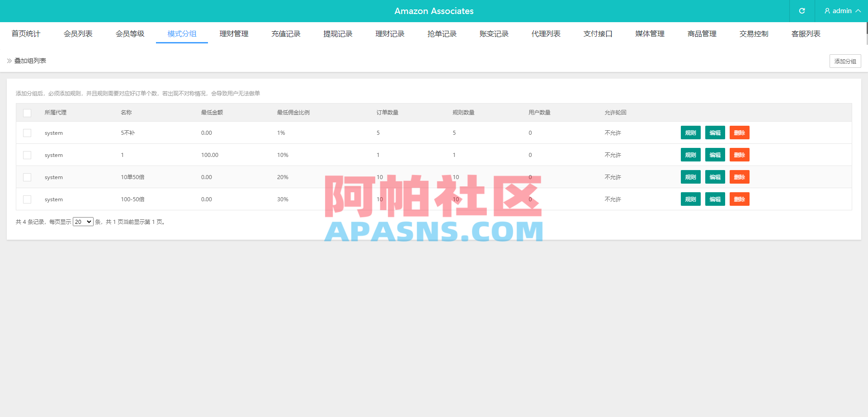
Task: Switch to the 支付接口 tab
Action: pos(598,33)
